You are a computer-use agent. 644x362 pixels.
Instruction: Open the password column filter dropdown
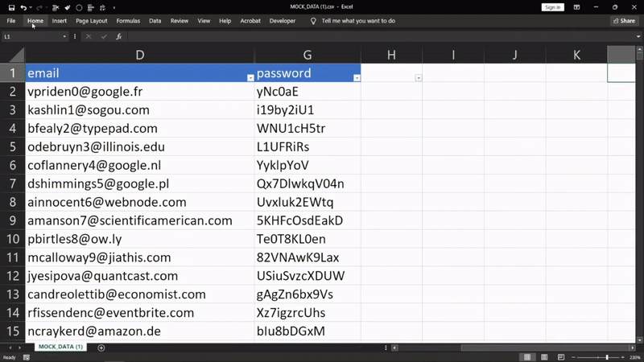pyautogui.click(x=357, y=77)
